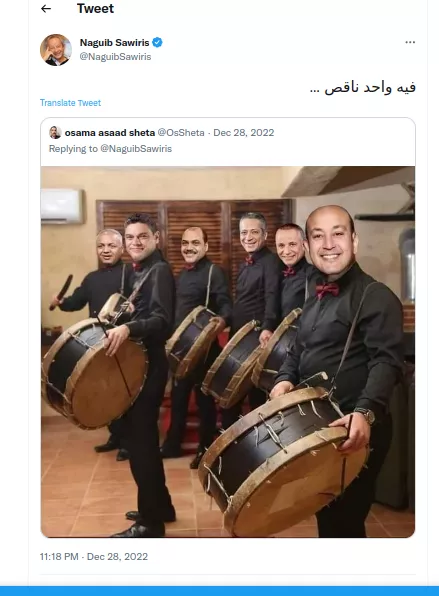
Task: Click the quoted tweet's Dec 28, 2022 date
Action: click(244, 133)
